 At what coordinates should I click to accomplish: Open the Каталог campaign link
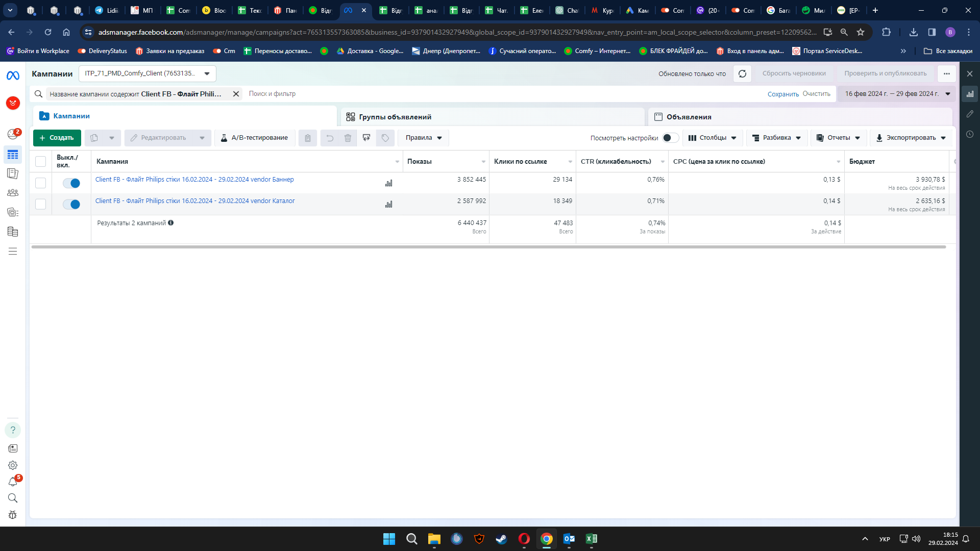point(195,201)
